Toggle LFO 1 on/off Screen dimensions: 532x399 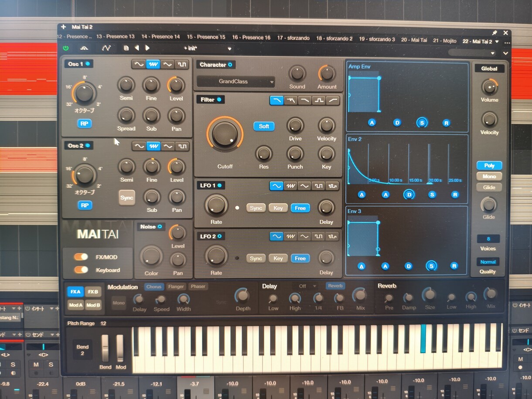(x=219, y=185)
